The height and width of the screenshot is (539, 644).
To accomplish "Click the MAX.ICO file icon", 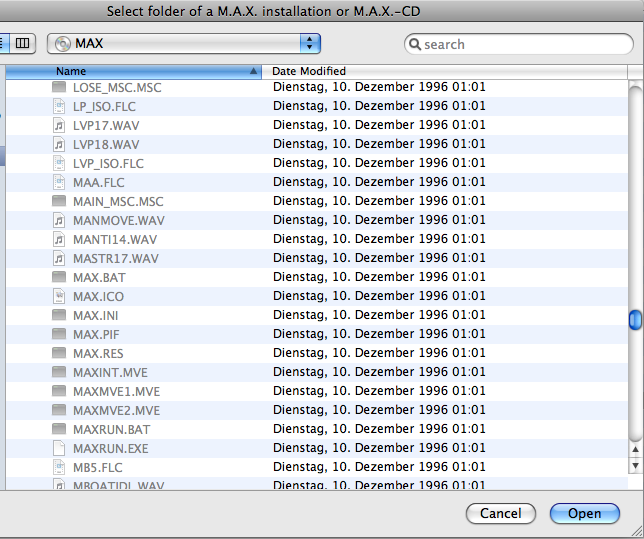I will [x=59, y=296].
